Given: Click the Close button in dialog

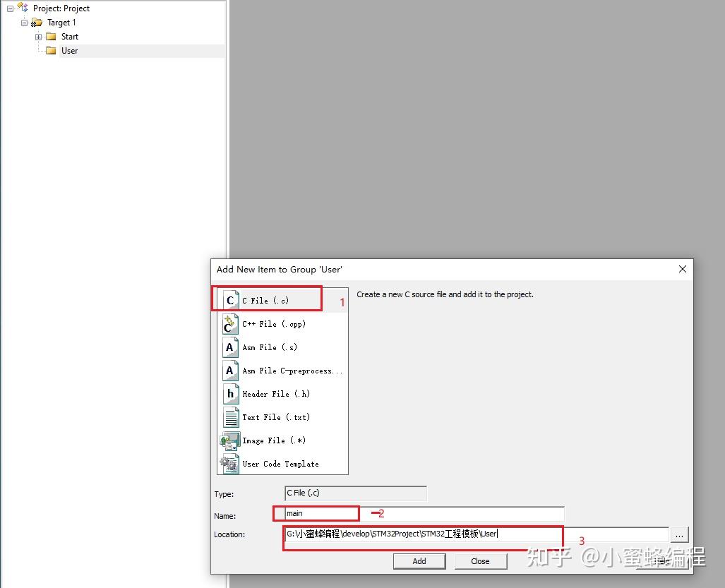Looking at the screenshot, I should click(481, 561).
